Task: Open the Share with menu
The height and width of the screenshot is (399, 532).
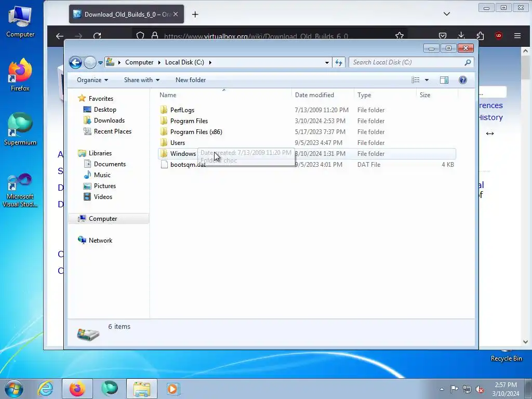Action: (x=142, y=80)
